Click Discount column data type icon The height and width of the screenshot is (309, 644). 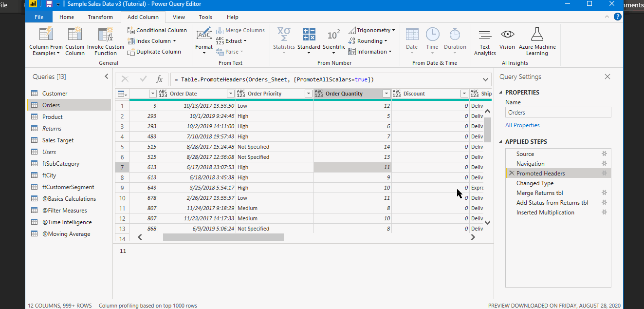click(397, 94)
